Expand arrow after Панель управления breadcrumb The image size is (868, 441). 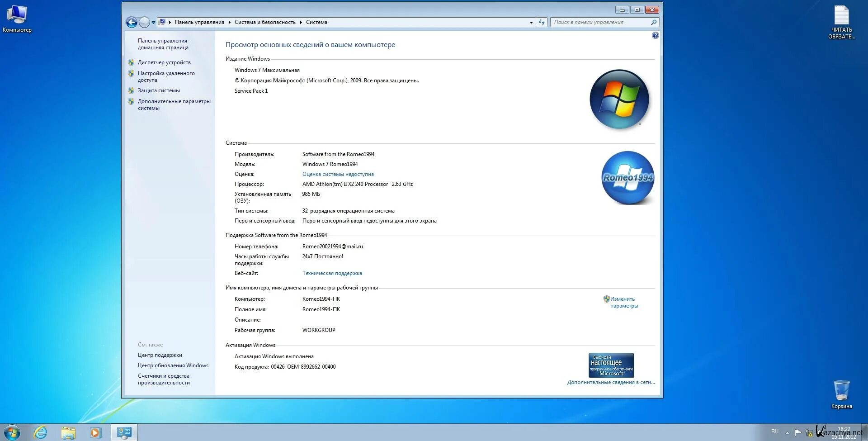[x=230, y=22]
